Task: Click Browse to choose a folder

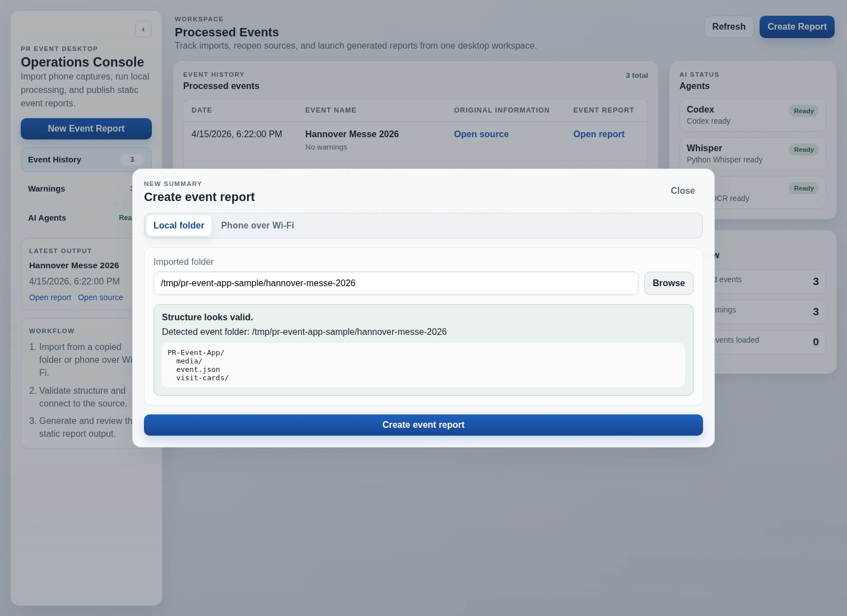Action: 668,283
